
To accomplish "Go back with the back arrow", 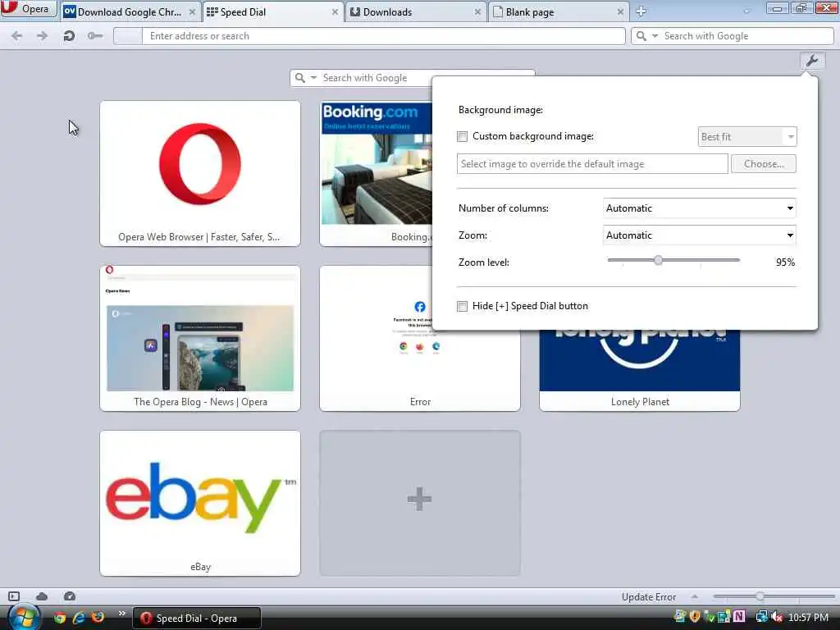I will (x=17, y=36).
